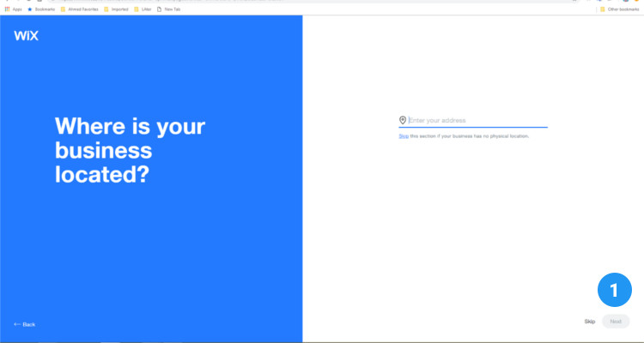This screenshot has height=343, width=644.
Task: Click the Skip link under the address field
Action: click(404, 135)
